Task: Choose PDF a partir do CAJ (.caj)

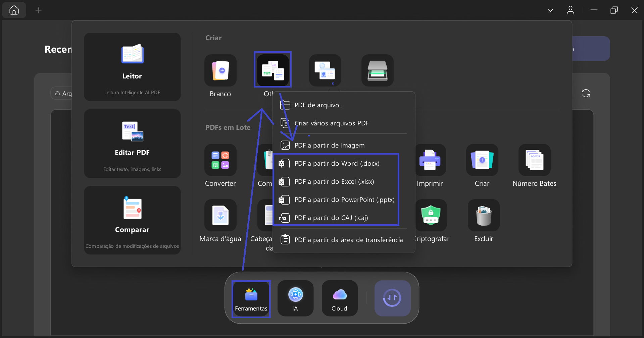Action: [344, 218]
